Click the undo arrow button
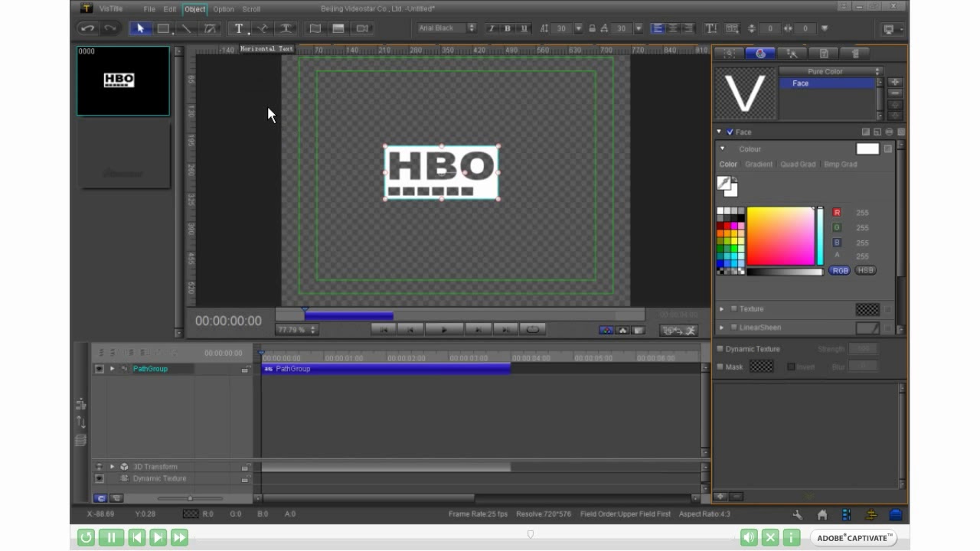 click(x=87, y=28)
